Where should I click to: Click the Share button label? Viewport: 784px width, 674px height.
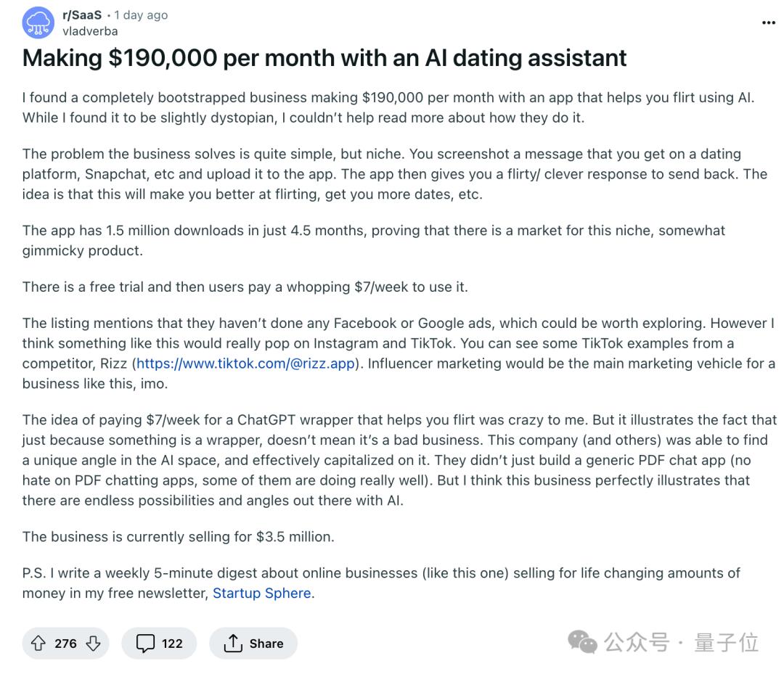coord(266,644)
